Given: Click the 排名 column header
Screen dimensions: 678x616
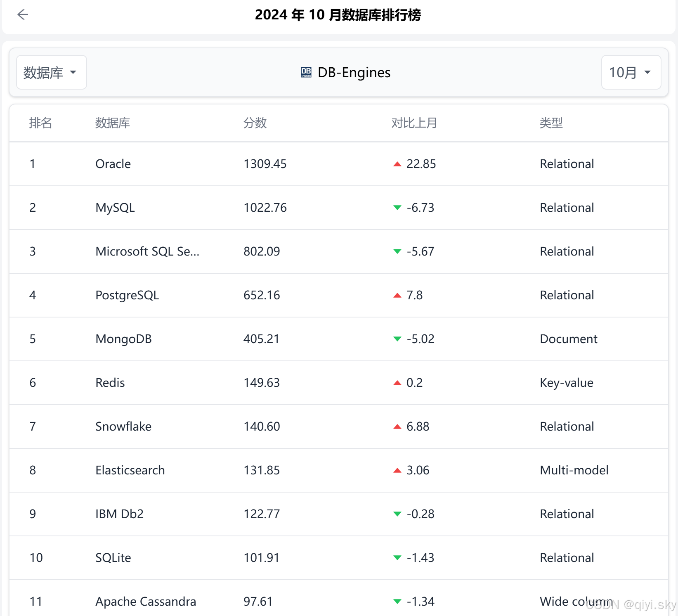Looking at the screenshot, I should pos(40,123).
